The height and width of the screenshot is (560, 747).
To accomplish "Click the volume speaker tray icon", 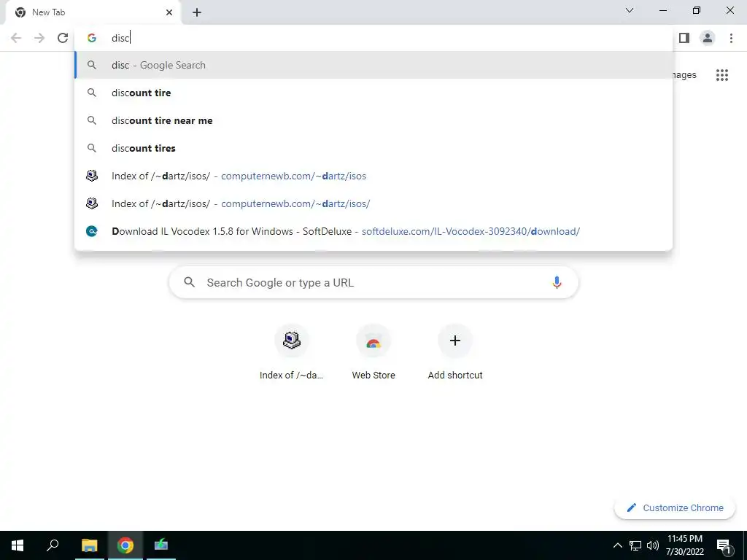I will [x=653, y=545].
